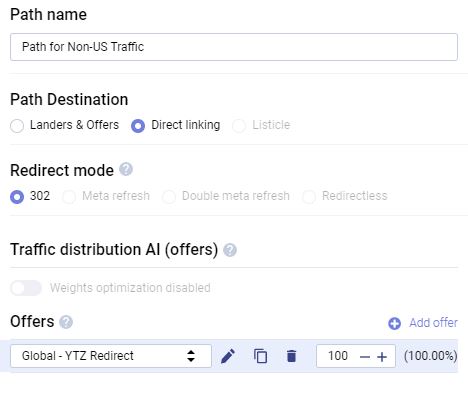Select the Direct linking radio button
This screenshot has width=468, height=395.
(138, 126)
